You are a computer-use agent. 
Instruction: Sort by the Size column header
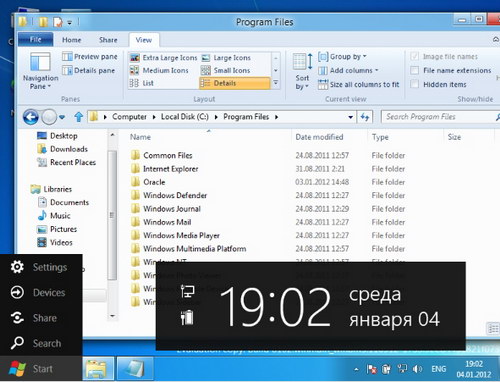point(454,137)
